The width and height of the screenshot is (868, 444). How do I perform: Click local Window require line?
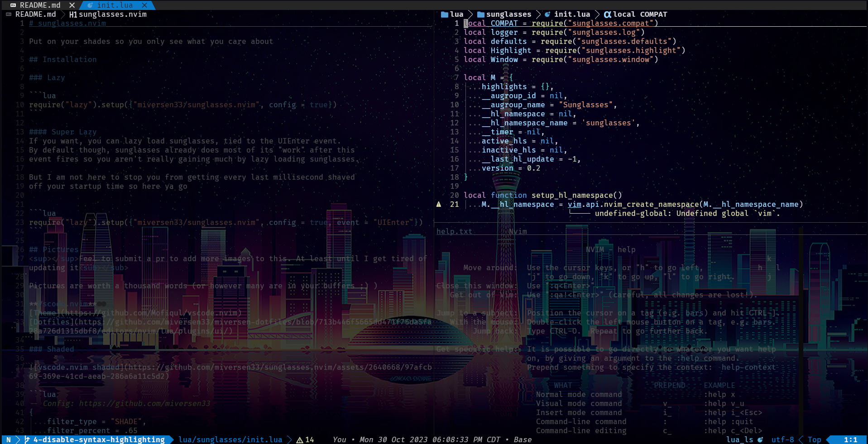point(561,59)
